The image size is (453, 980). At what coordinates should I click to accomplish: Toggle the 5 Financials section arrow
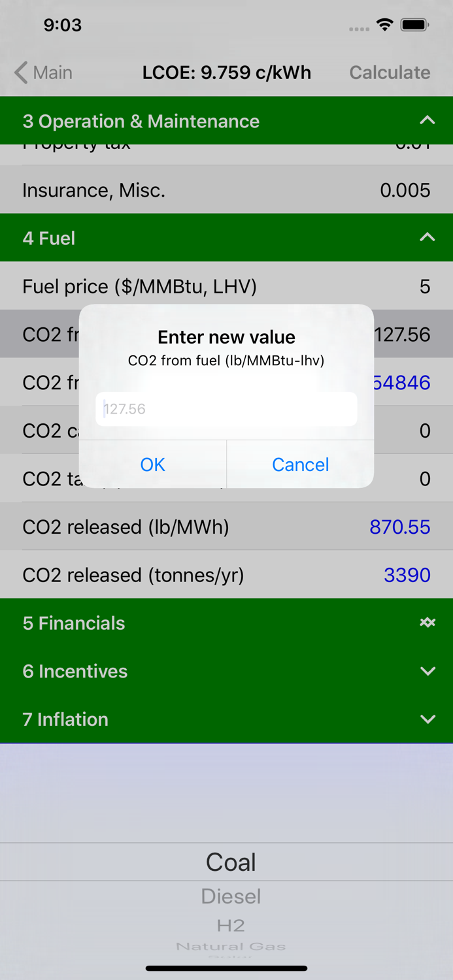(x=427, y=623)
